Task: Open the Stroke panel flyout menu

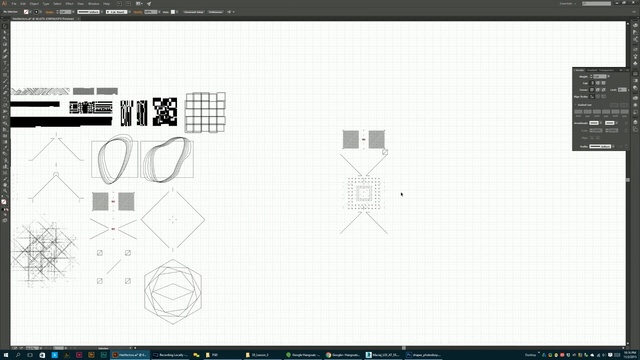Action: pyautogui.click(x=627, y=70)
